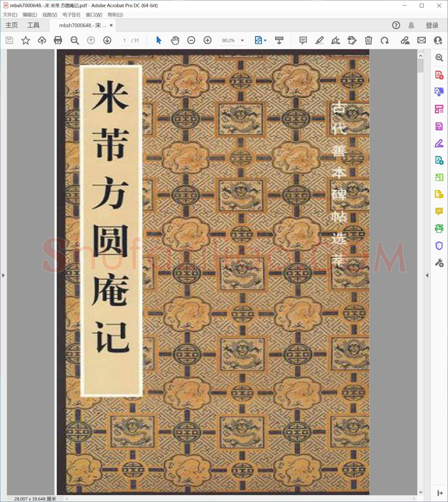Select the mbsh7000648 document tab
The width and height of the screenshot is (448, 502).
click(83, 25)
